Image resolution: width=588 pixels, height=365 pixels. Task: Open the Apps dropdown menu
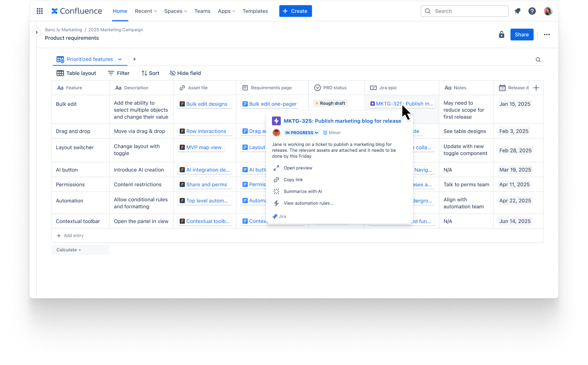click(226, 11)
